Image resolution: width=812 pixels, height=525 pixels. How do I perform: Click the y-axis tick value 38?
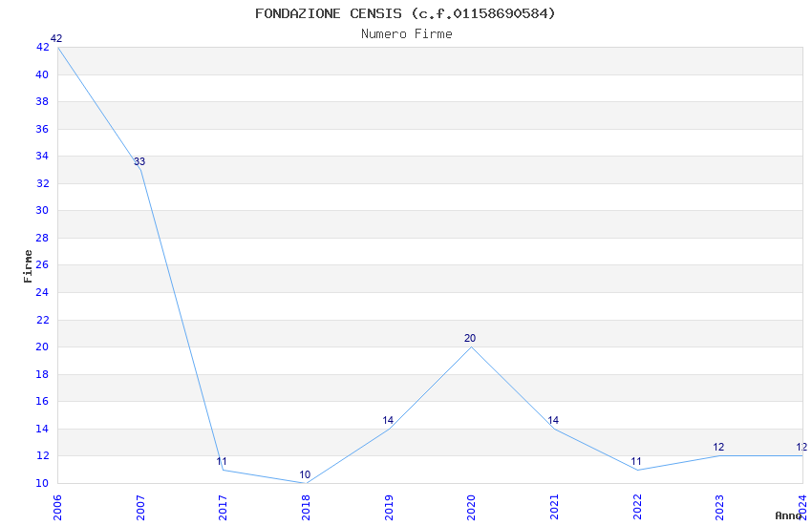(x=42, y=101)
